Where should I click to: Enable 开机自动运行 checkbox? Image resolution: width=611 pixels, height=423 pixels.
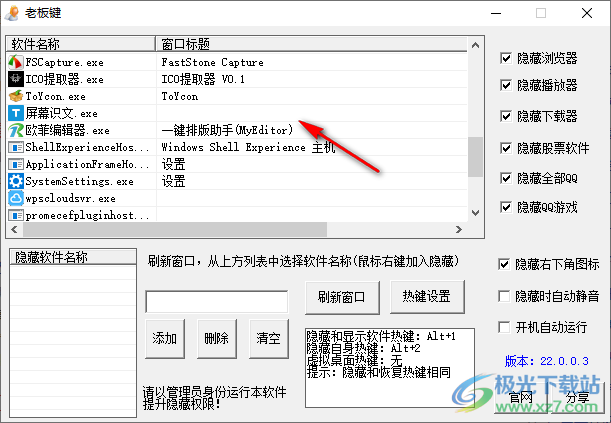point(504,327)
